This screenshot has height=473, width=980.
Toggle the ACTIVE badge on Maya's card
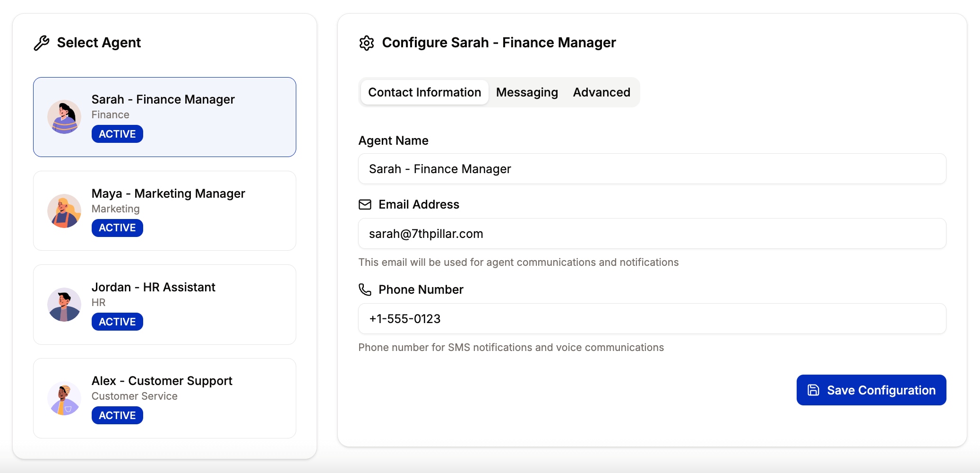click(117, 228)
